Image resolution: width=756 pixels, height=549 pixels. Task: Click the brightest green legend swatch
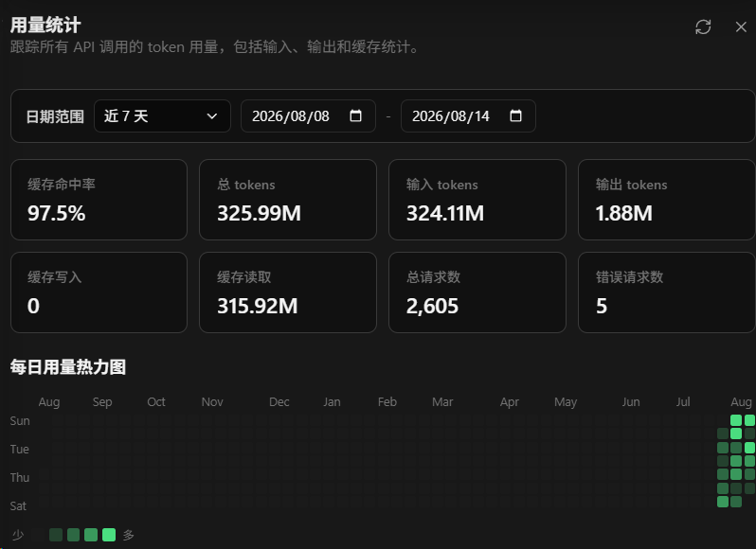click(x=109, y=535)
